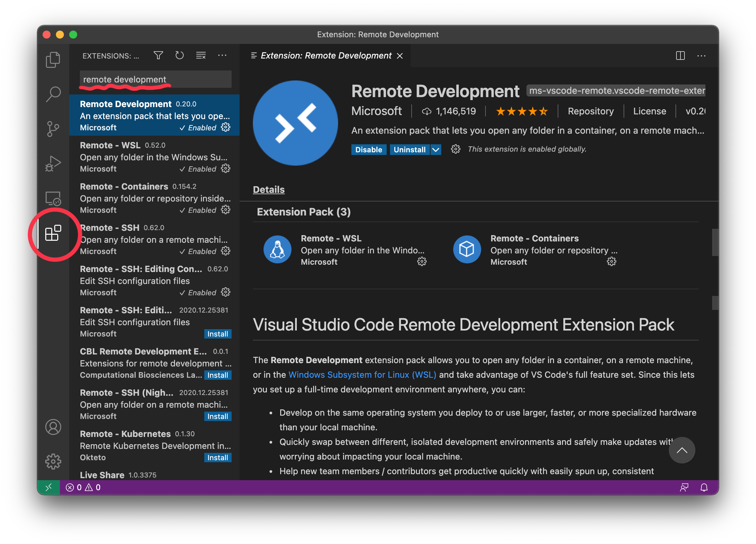The image size is (756, 544).
Task: Install Remote - Kubernetes extension
Action: coord(218,458)
